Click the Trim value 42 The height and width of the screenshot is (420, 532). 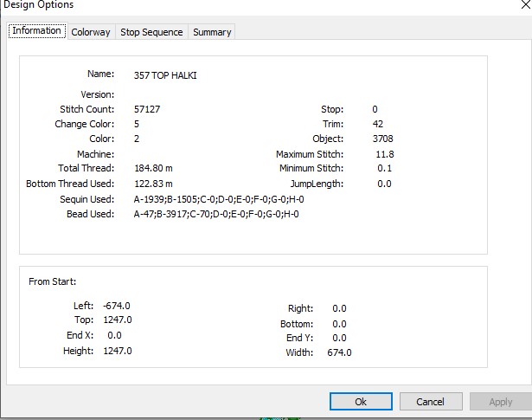pyautogui.click(x=378, y=124)
